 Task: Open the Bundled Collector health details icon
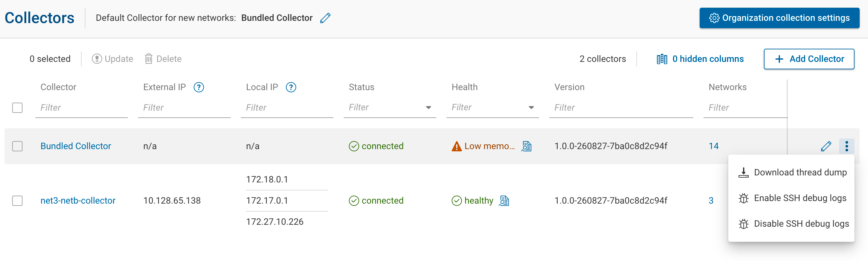point(526,146)
